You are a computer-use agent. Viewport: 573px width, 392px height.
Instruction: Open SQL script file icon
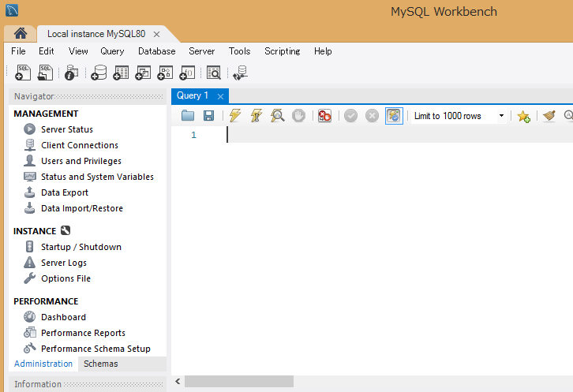[45, 73]
